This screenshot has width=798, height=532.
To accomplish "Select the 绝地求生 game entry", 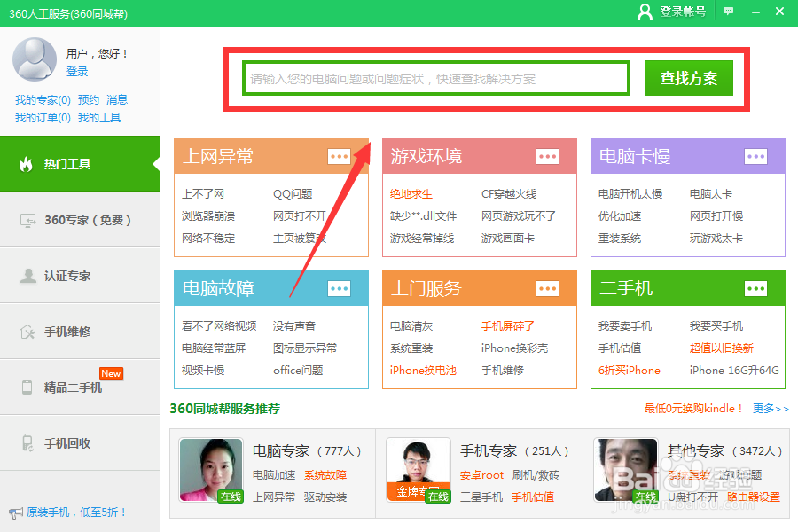I will click(x=411, y=194).
